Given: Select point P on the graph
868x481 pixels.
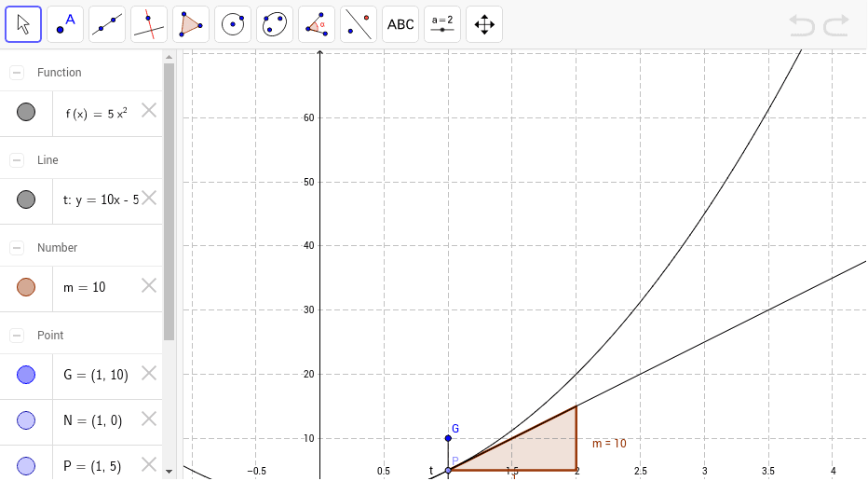Looking at the screenshot, I should [x=448, y=471].
